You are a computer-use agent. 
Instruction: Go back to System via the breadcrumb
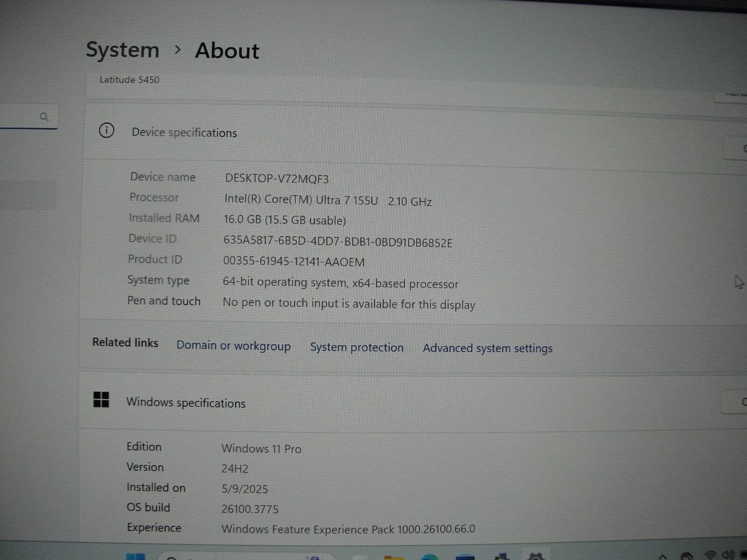click(122, 50)
